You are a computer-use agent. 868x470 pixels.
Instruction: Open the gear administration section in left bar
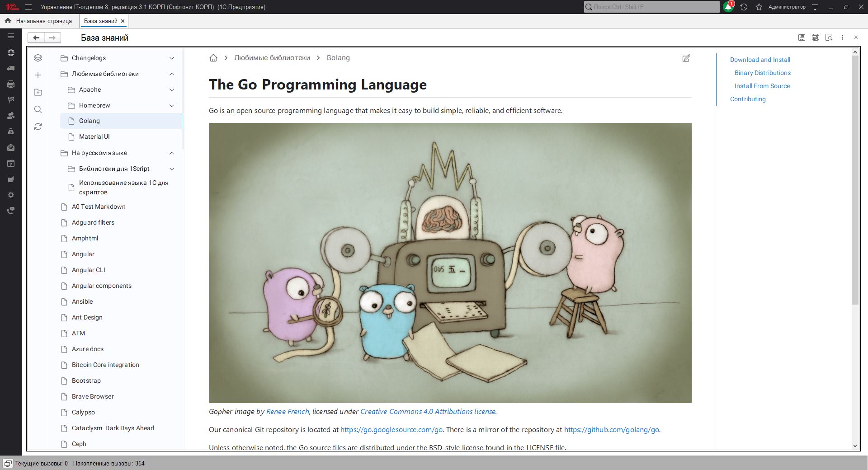(x=11, y=195)
